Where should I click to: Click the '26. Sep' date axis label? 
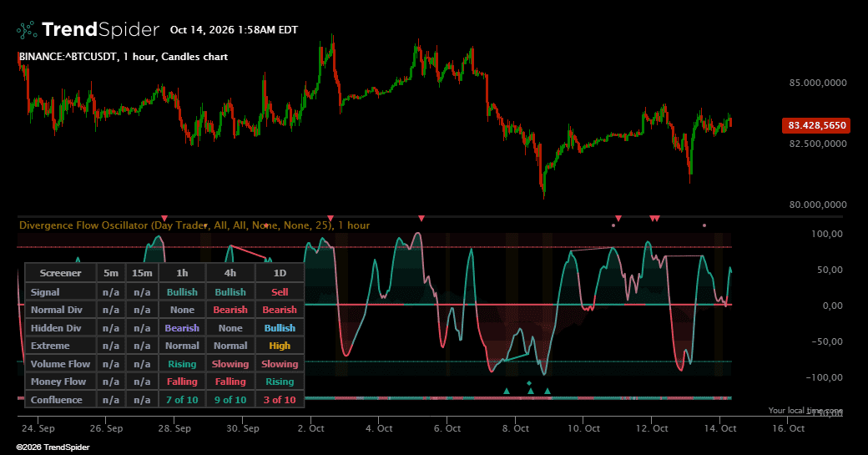[x=106, y=428]
